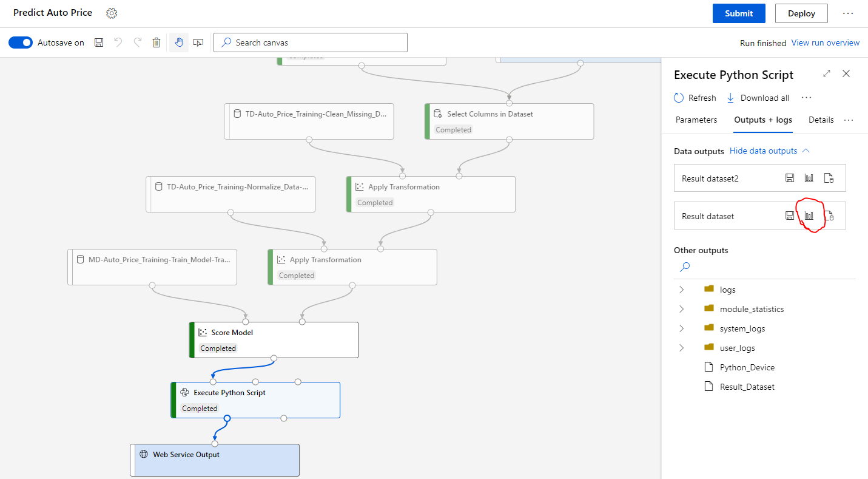Click the Execute Python Script left output port
Image resolution: width=868 pixels, height=479 pixels.
227,418
